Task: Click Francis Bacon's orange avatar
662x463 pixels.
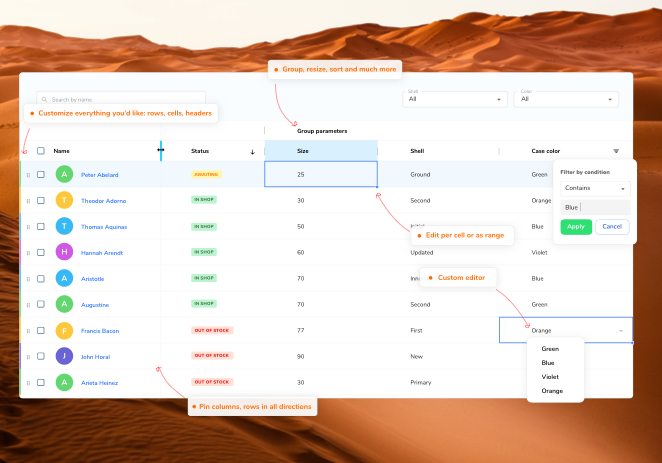Action: [65, 330]
